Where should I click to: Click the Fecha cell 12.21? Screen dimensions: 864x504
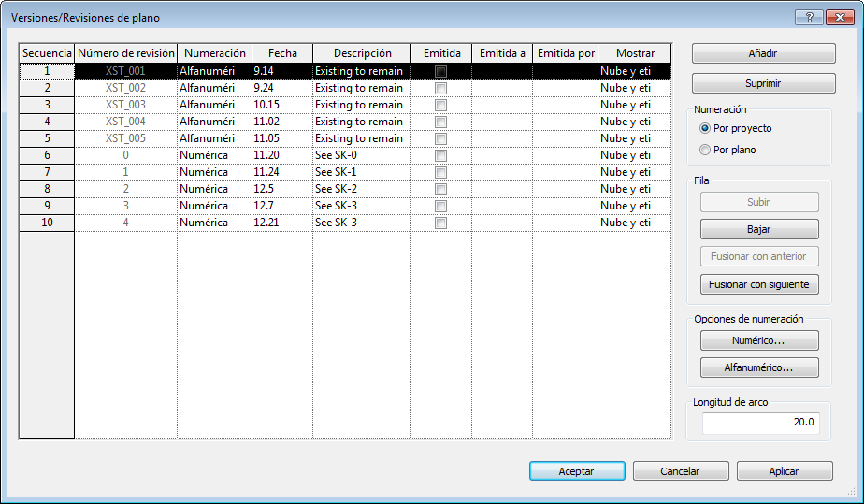pyautogui.click(x=282, y=223)
